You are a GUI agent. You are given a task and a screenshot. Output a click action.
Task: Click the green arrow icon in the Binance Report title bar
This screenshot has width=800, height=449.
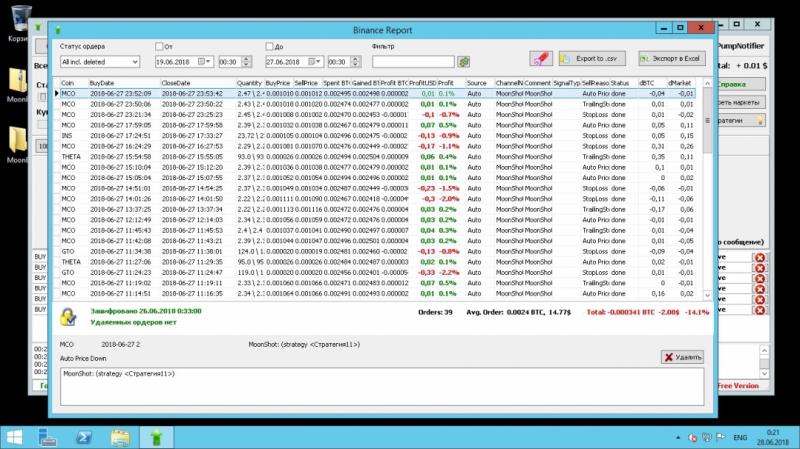pyautogui.click(x=58, y=30)
